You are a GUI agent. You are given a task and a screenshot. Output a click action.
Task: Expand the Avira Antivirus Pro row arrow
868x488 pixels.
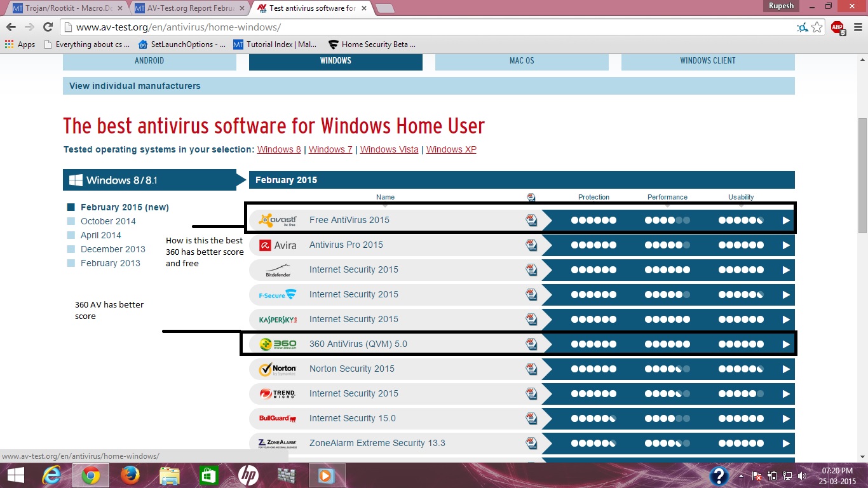(786, 245)
